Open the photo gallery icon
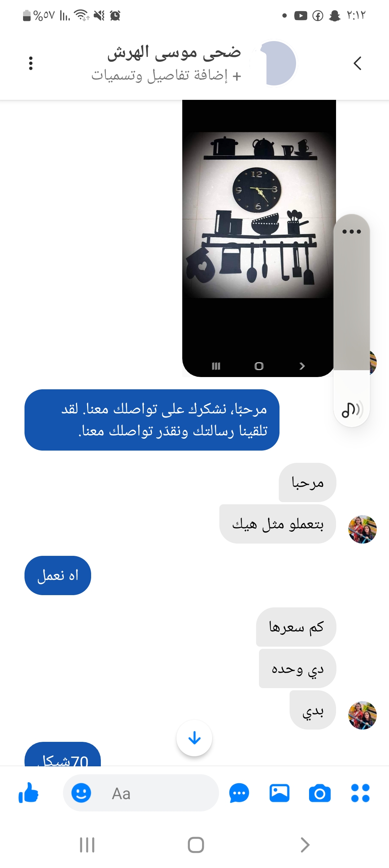The width and height of the screenshot is (389, 868). pos(280,793)
